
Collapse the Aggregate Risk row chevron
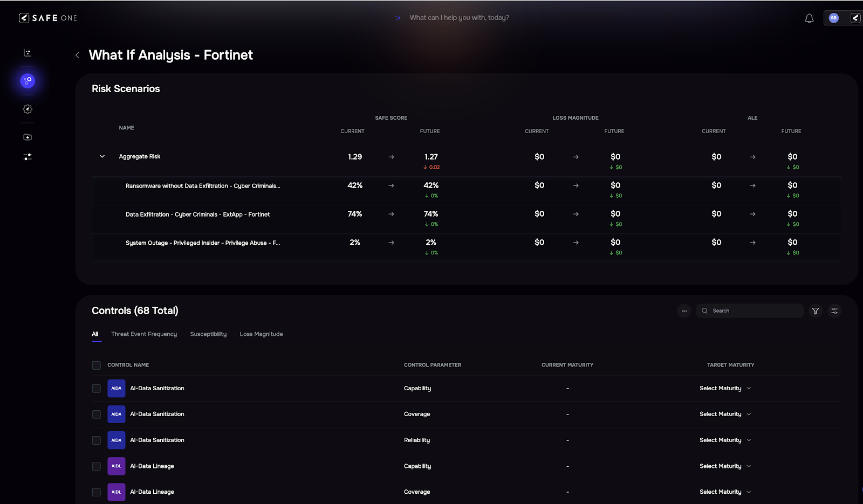coord(102,157)
